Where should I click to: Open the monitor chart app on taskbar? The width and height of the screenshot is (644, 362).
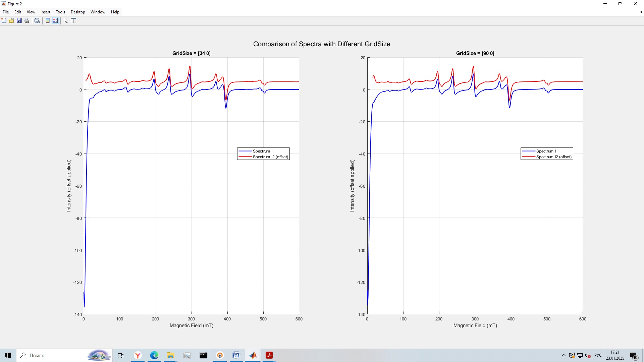click(x=187, y=355)
